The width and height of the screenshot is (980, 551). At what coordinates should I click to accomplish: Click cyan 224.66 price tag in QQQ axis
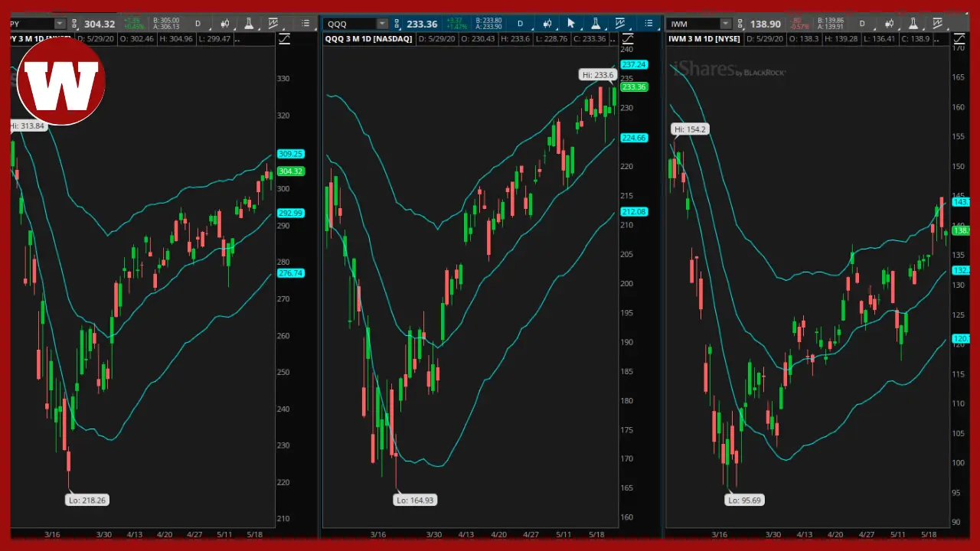634,138
